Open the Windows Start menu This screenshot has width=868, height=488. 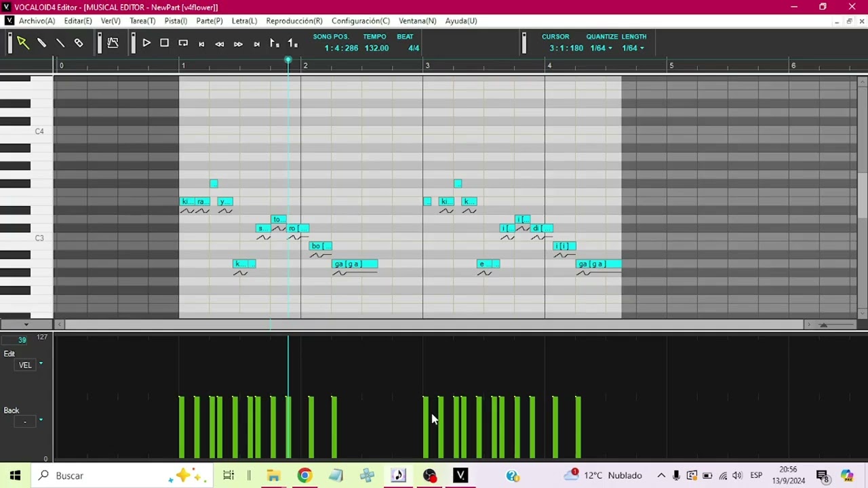pos(15,476)
